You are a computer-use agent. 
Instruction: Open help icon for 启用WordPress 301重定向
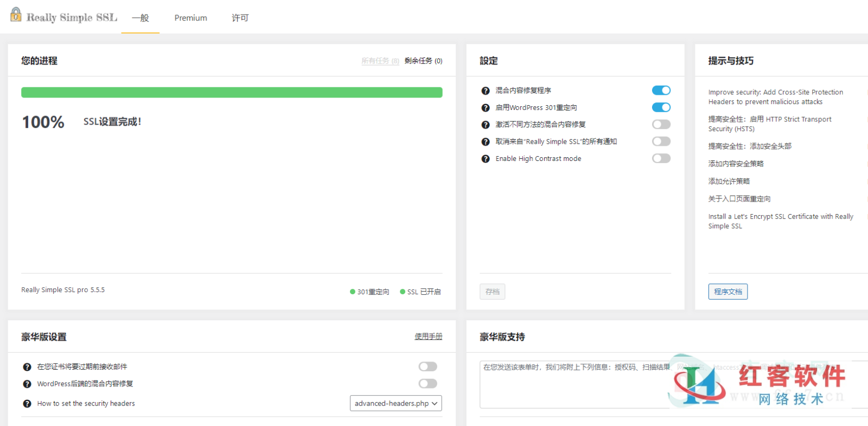[x=486, y=108]
